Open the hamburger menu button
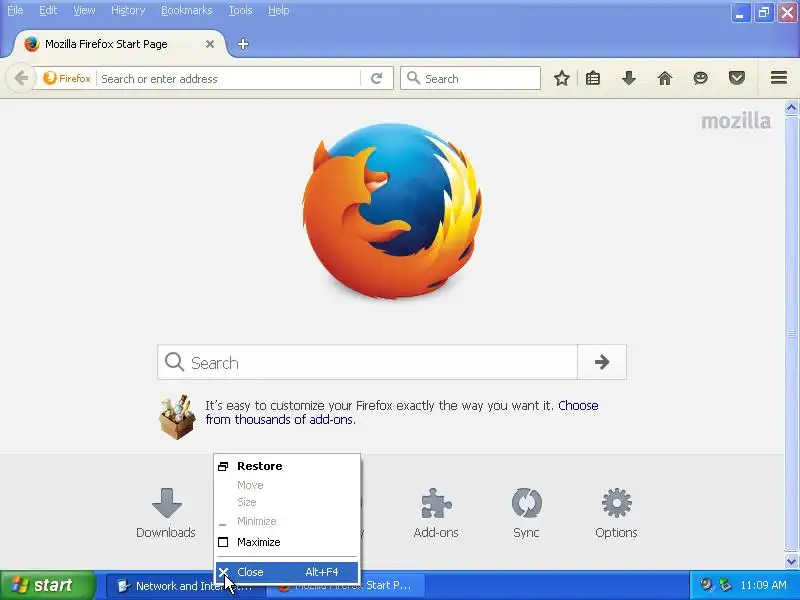Viewport: 800px width, 600px height. (779, 78)
